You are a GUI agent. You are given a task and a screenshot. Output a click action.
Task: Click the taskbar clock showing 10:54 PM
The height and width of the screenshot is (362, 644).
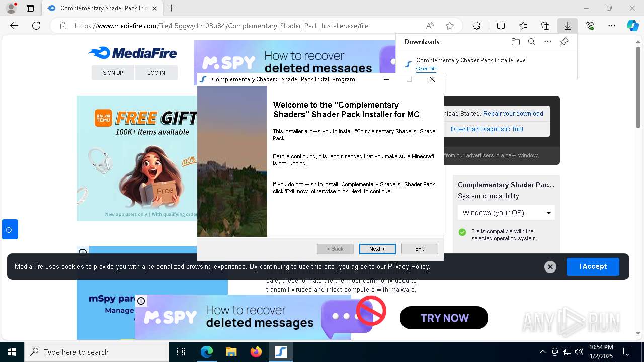point(601,352)
